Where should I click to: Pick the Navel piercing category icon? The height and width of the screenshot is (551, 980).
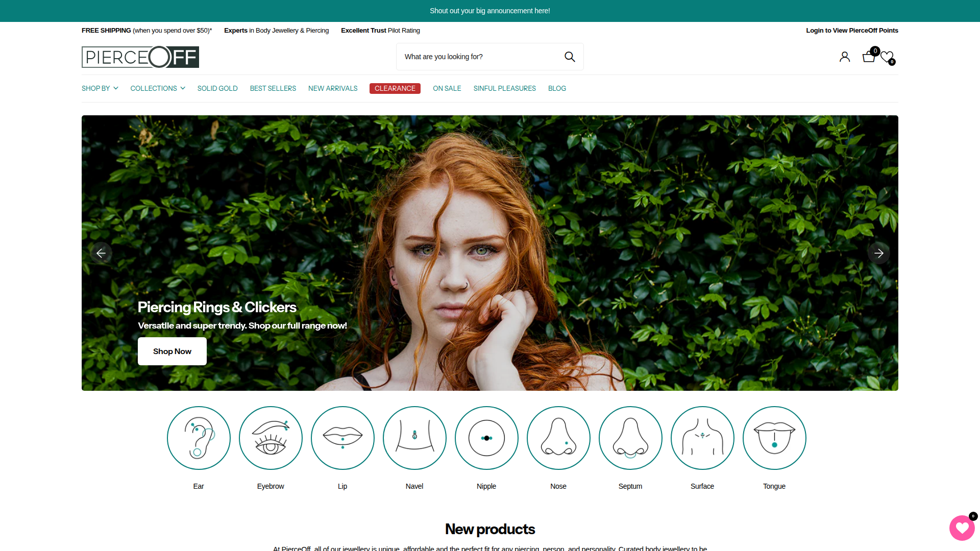pyautogui.click(x=414, y=438)
